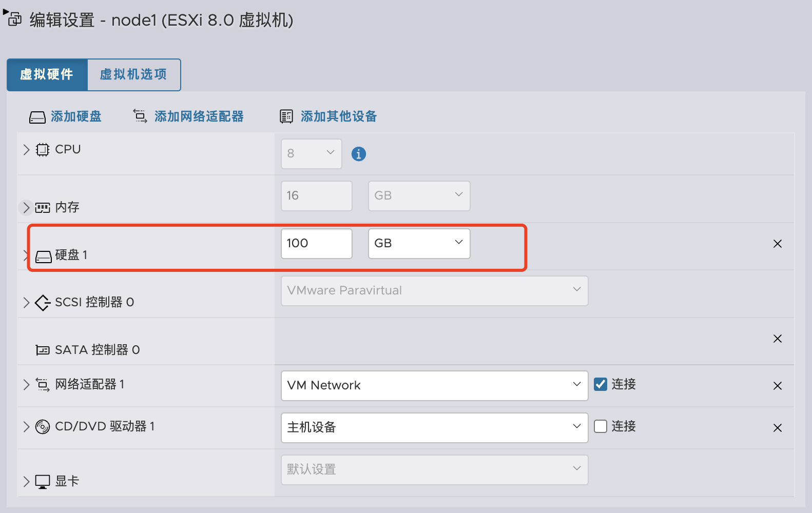Remove hard disk 1 with X icon
This screenshot has height=513, width=812.
[x=777, y=244]
